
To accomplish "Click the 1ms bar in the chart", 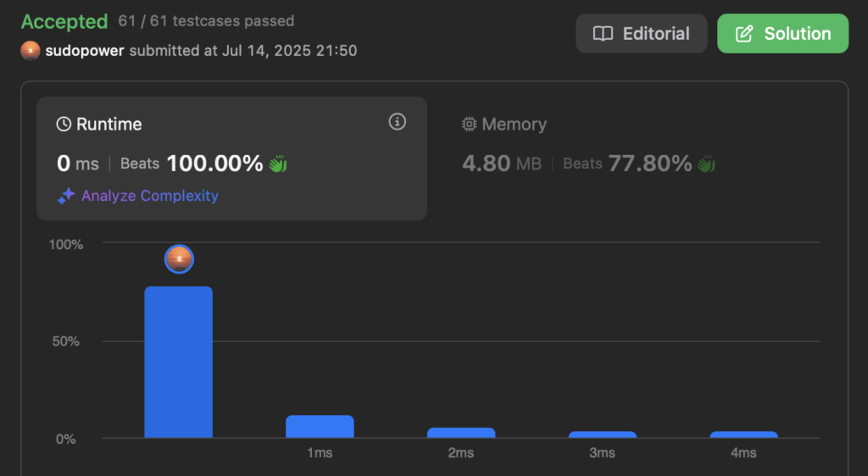I will 320,426.
